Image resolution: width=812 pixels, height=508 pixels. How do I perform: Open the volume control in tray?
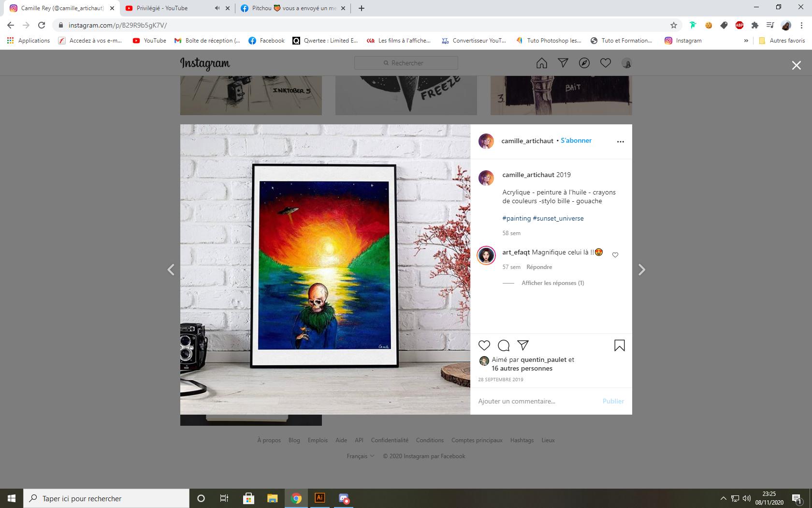(747, 498)
